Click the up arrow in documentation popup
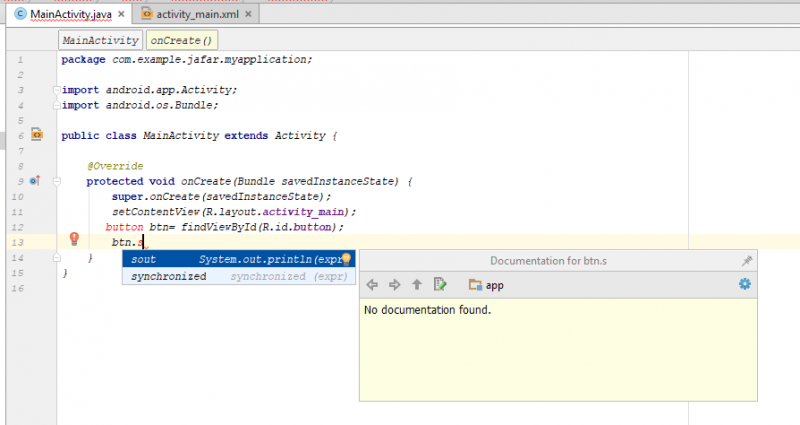The height and width of the screenshot is (425, 800). pyautogui.click(x=417, y=285)
